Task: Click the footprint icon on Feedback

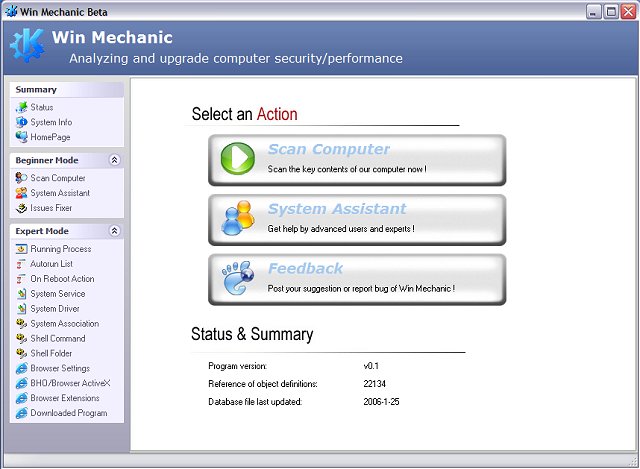Action: click(x=238, y=278)
